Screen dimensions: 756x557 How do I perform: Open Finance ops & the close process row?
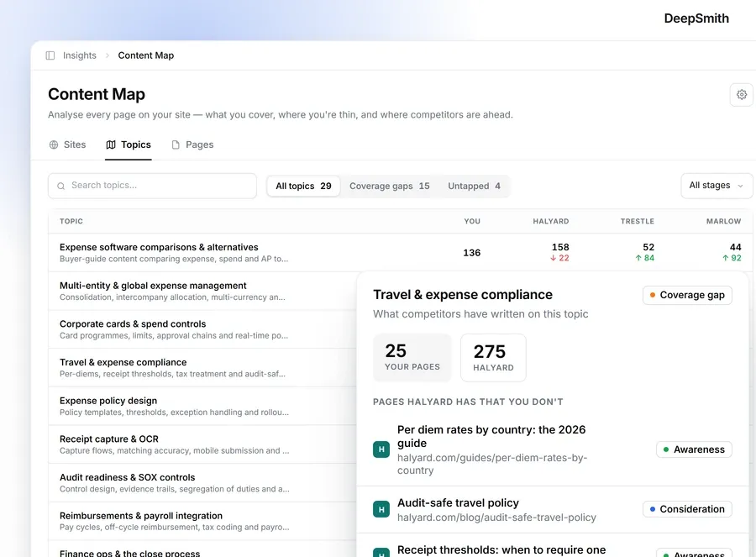(202, 549)
